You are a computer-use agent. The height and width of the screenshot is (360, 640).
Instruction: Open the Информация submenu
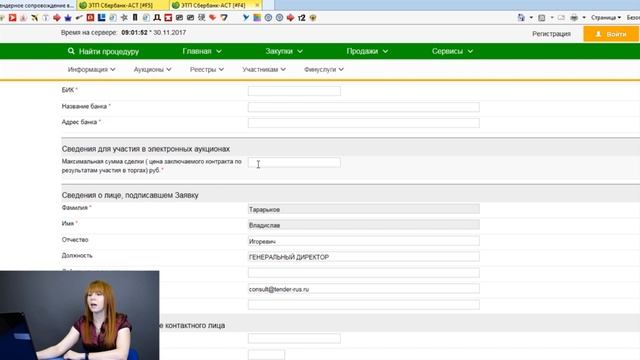pyautogui.click(x=91, y=69)
